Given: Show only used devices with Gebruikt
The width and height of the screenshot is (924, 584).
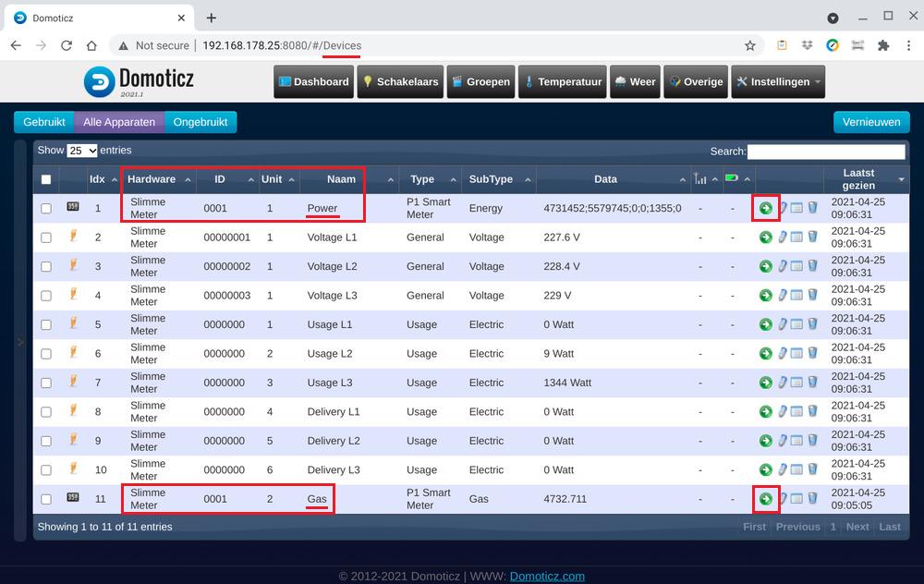Looking at the screenshot, I should [44, 122].
